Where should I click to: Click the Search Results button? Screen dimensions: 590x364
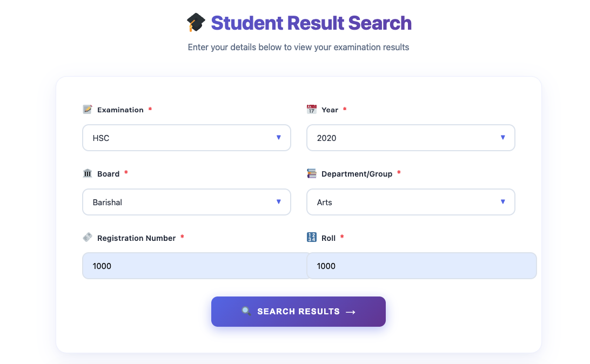coord(298,311)
